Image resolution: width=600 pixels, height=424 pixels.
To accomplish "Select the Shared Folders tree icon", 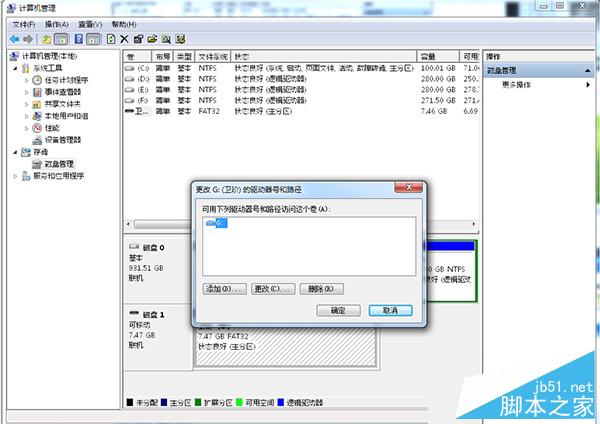I will (x=37, y=104).
